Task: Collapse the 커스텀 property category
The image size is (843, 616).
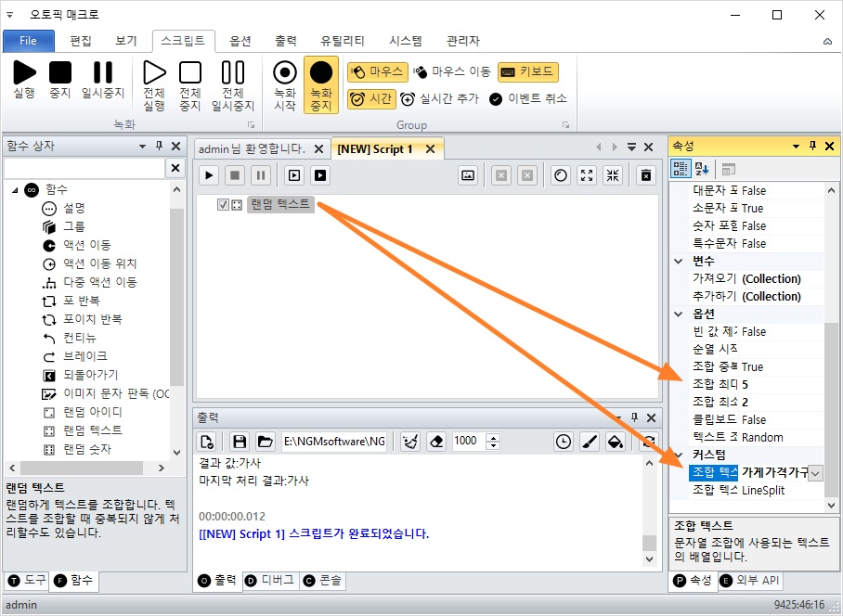Action: tap(679, 455)
